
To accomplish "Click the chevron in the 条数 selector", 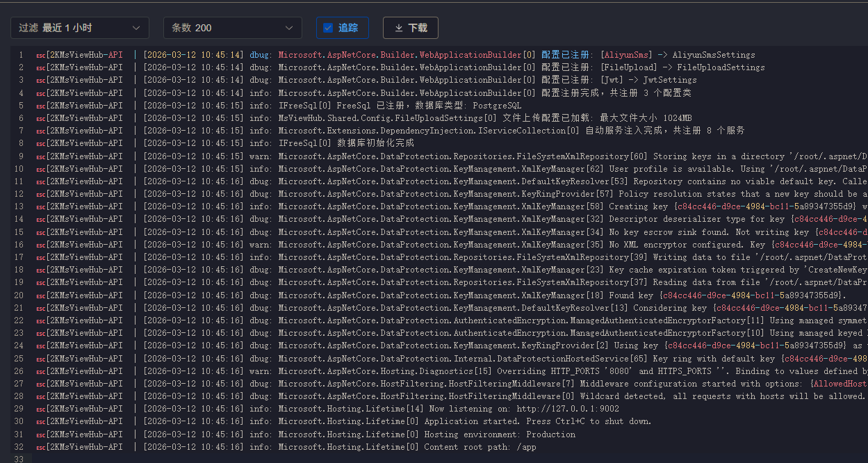I will [289, 28].
